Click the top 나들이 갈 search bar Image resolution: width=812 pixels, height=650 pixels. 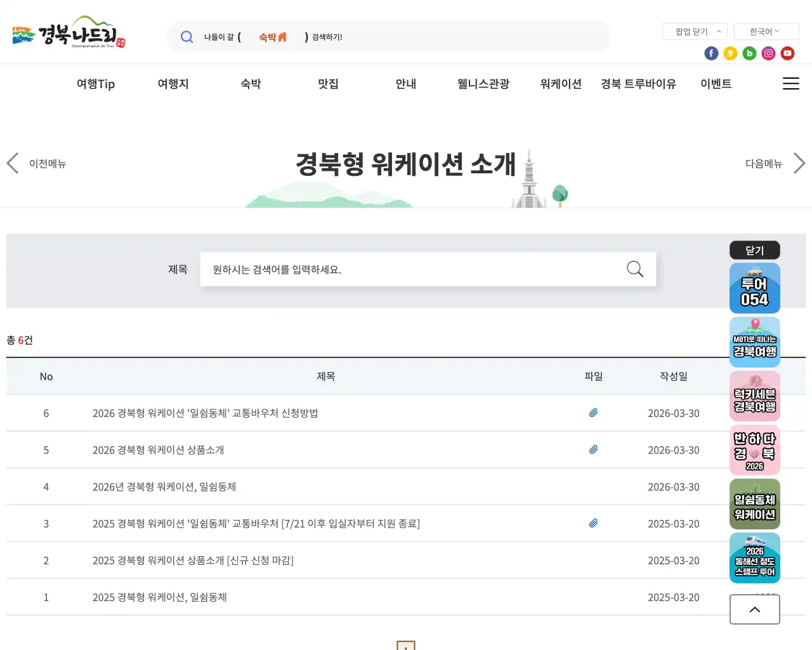point(388,37)
